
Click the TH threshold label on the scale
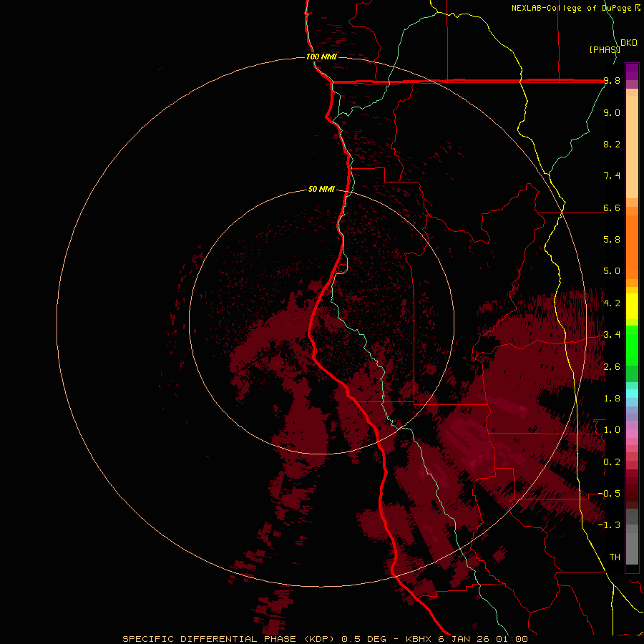click(615, 557)
